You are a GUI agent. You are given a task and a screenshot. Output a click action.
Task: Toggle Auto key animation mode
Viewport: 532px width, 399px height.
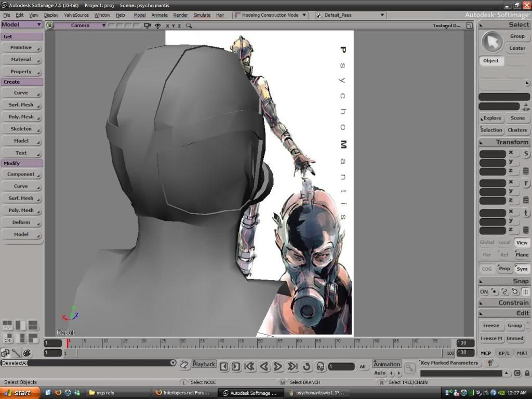(x=380, y=373)
